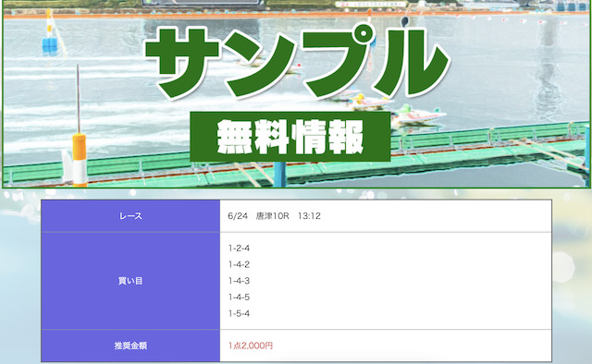Click the orange and white course pole

(x=80, y=158)
